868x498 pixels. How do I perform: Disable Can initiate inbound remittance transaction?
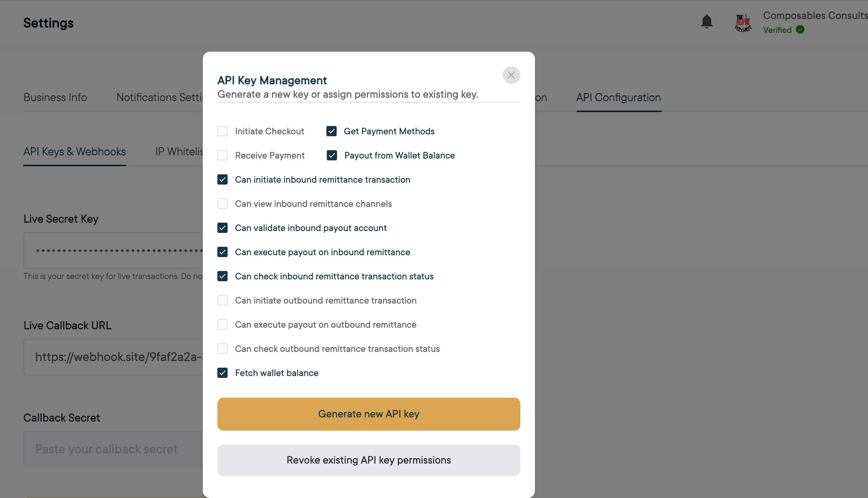pos(222,179)
